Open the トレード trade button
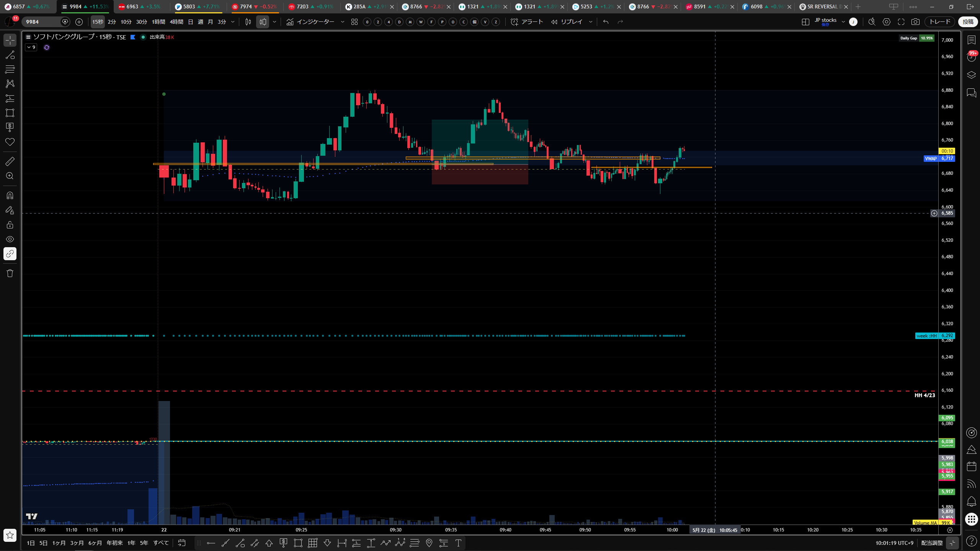The image size is (980, 551). tap(940, 22)
